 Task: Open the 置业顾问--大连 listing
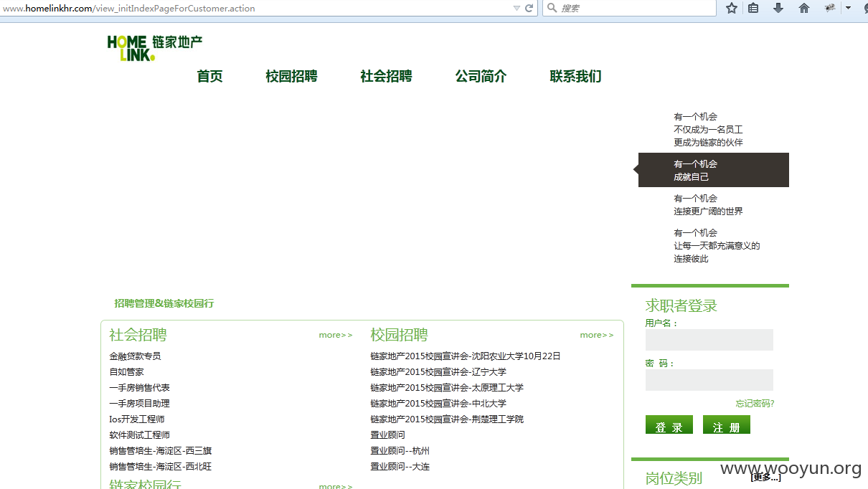click(400, 467)
